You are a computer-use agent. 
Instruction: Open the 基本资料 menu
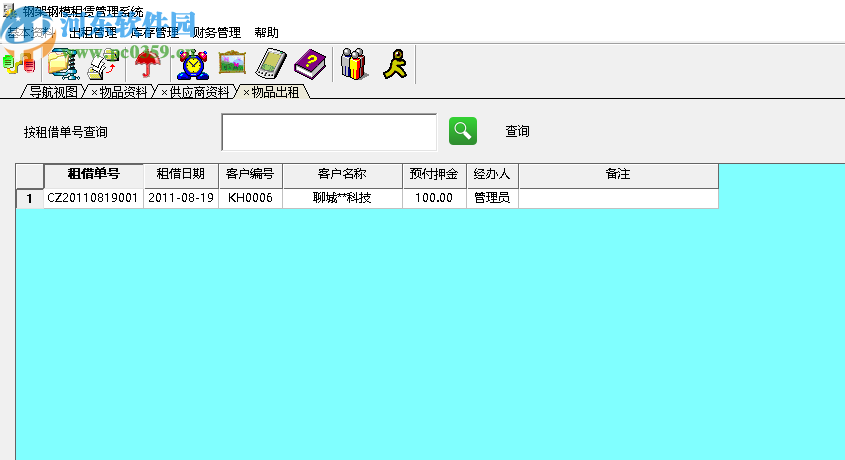tap(31, 33)
